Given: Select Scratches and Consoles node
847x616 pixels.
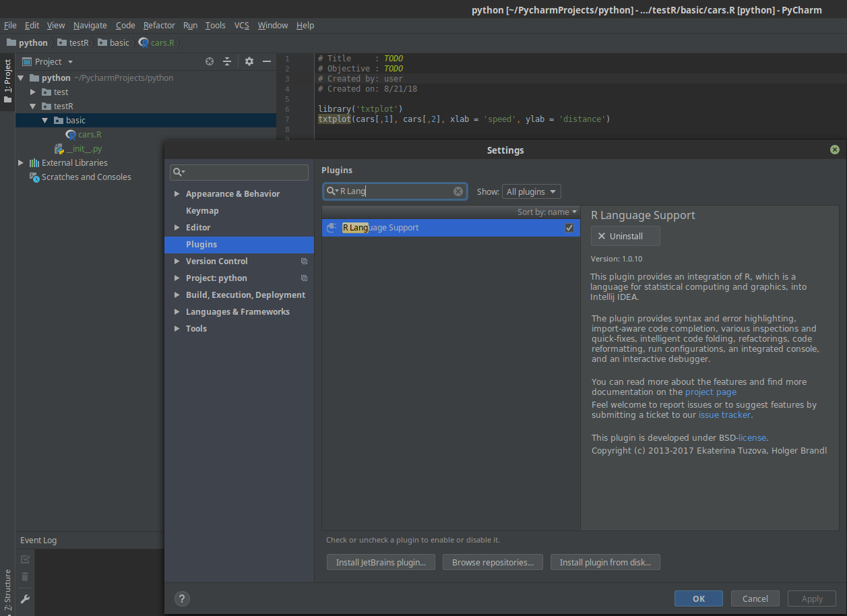Looking at the screenshot, I should [86, 177].
